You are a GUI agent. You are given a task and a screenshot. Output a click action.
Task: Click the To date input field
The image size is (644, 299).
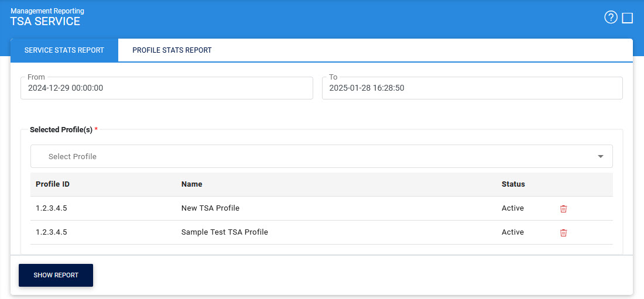pos(472,88)
